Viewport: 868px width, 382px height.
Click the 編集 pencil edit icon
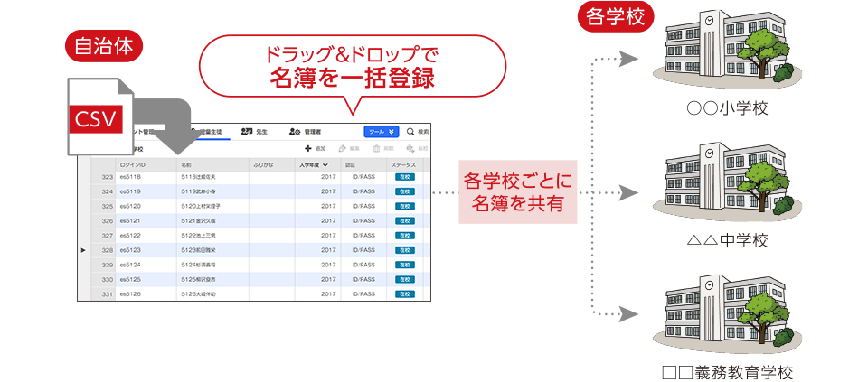(342, 148)
